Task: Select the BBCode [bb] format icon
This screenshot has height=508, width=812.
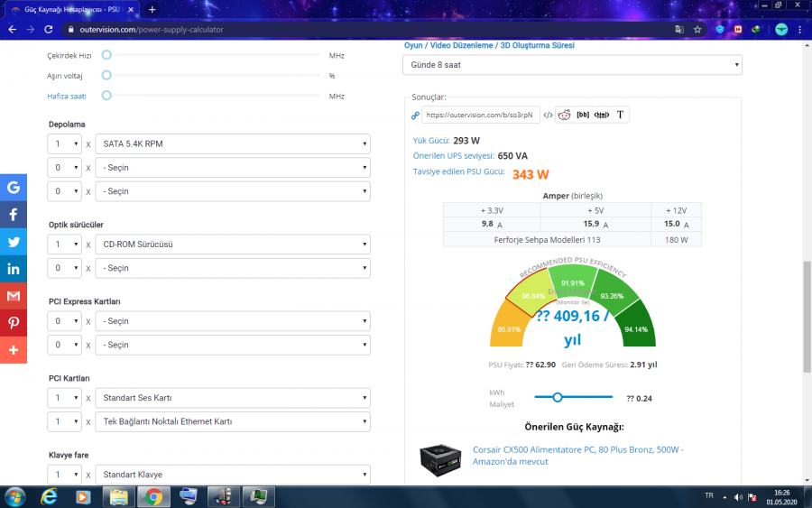Action: (x=583, y=115)
